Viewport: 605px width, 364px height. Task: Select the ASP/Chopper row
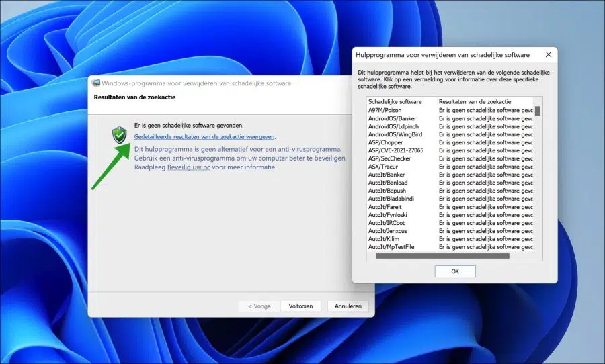point(450,142)
